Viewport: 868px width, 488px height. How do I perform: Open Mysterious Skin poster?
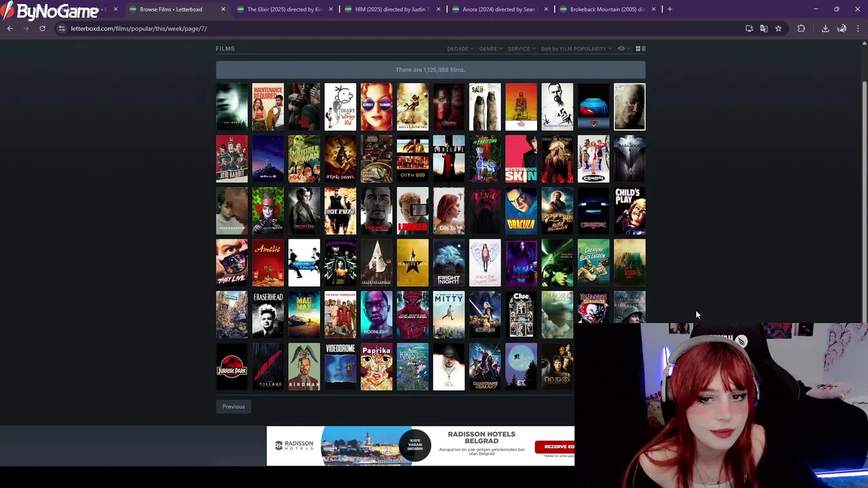tap(521, 159)
